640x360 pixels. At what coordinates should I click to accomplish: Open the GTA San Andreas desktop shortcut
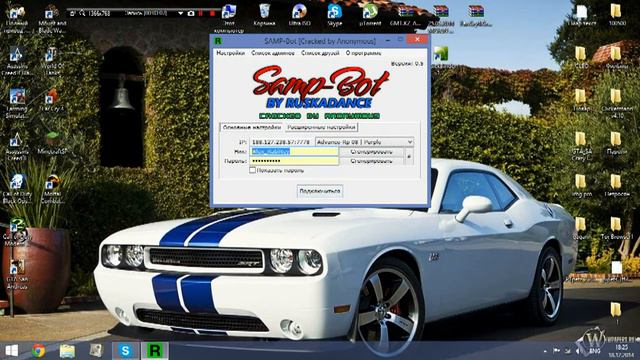coord(17,274)
